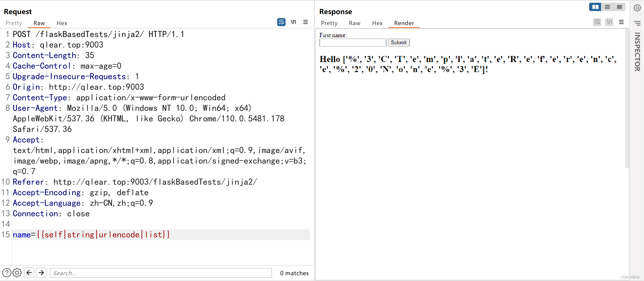Image resolution: width=644 pixels, height=281 pixels.
Task: Open search settings gear icon
Action: 17,273
